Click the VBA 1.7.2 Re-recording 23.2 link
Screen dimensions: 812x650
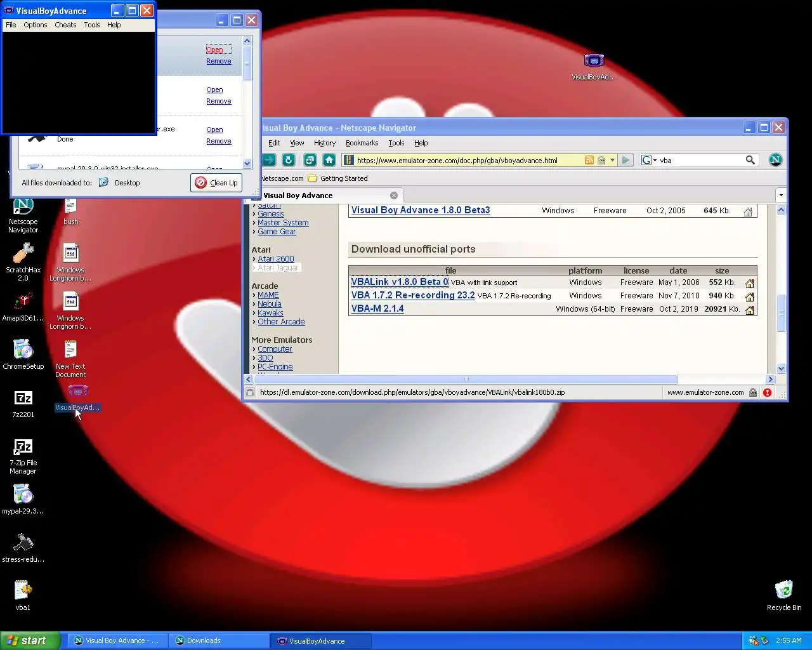[413, 295]
